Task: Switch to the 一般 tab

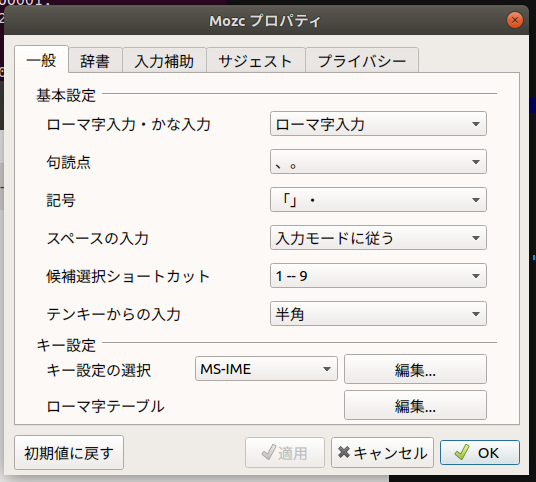Action: tap(41, 59)
